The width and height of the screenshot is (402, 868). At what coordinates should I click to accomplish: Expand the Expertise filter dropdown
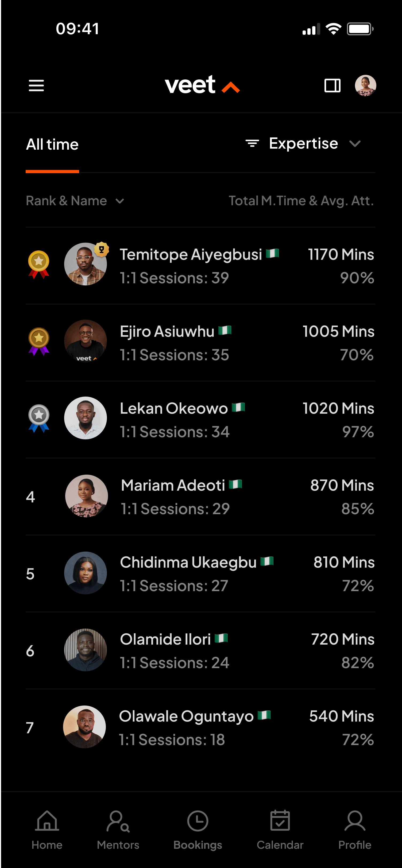pos(355,144)
